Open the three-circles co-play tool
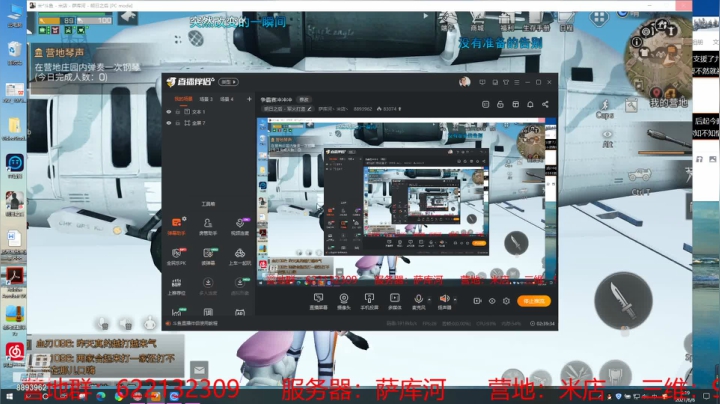 point(240,256)
